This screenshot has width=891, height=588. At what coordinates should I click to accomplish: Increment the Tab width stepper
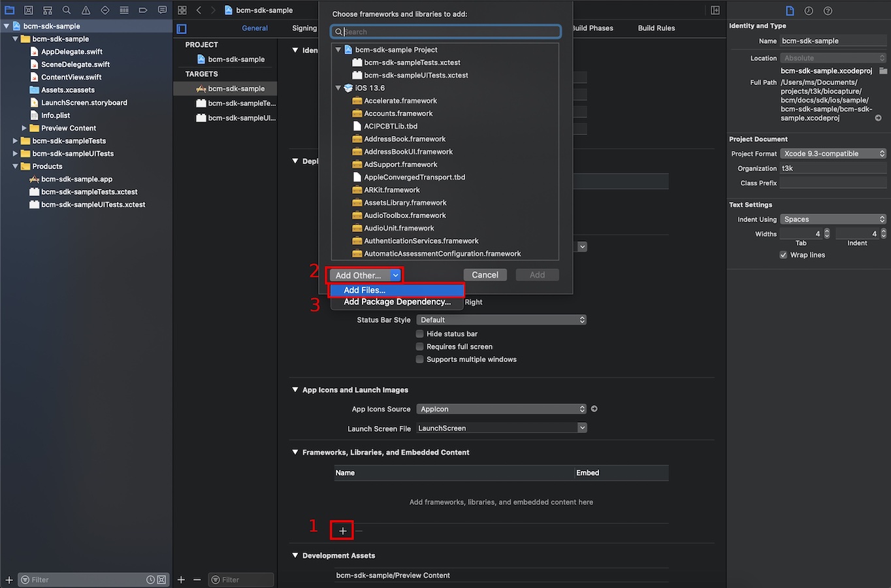click(x=827, y=231)
